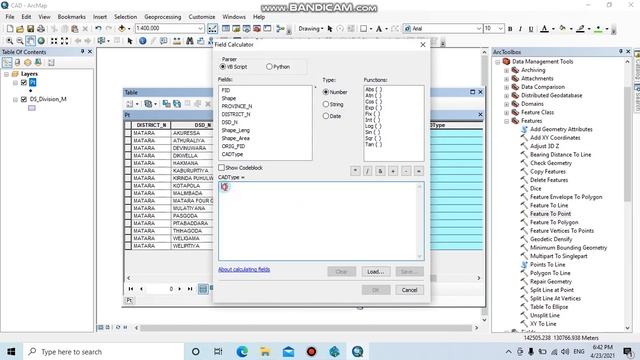Undo the last action

point(98,29)
